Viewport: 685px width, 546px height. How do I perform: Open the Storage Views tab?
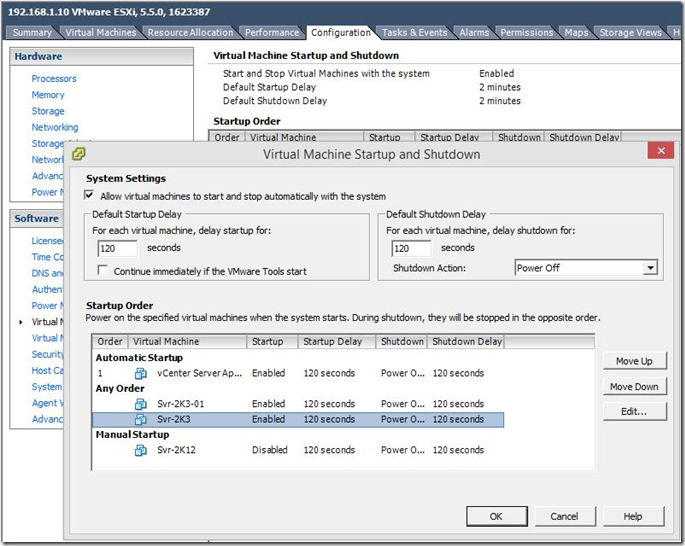pyautogui.click(x=630, y=33)
